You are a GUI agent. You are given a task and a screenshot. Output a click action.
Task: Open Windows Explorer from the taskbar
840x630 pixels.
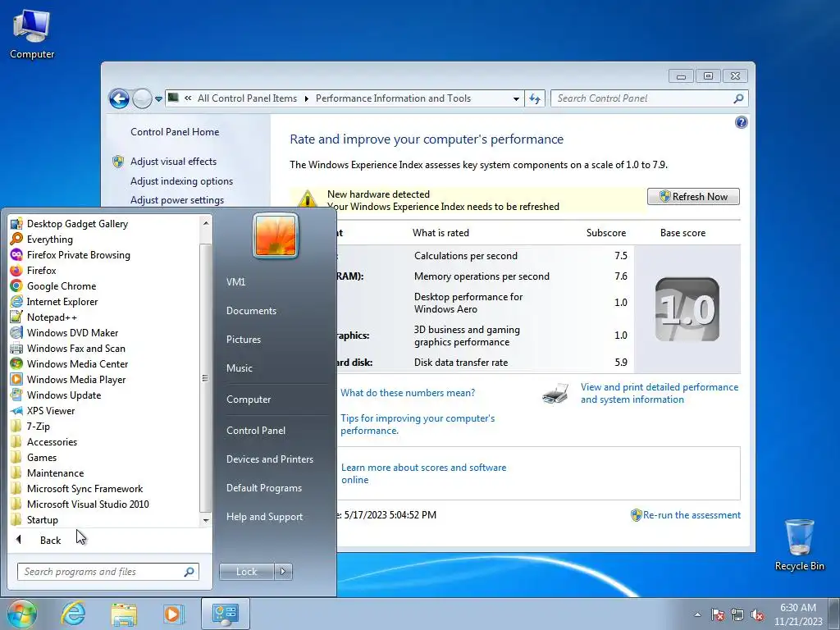pyautogui.click(x=124, y=614)
